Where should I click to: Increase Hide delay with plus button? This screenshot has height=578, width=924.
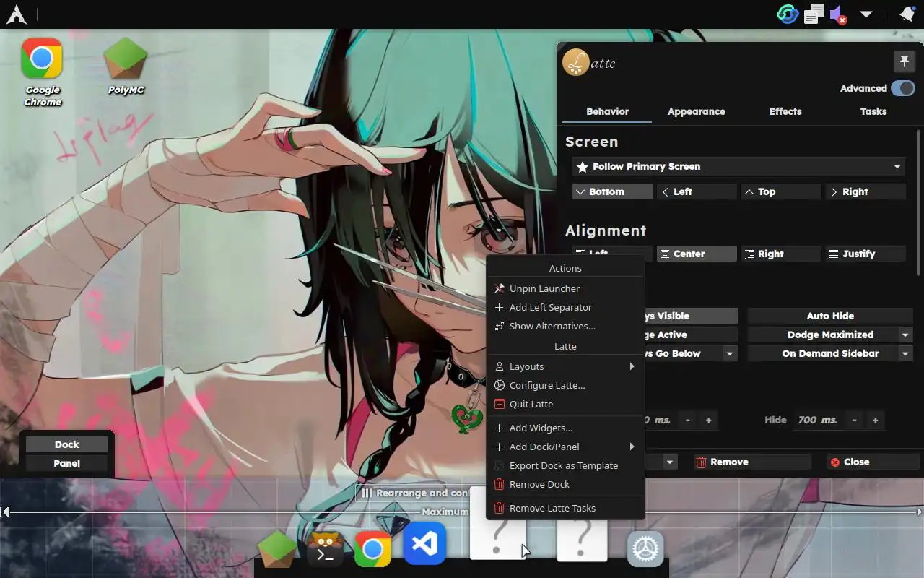pyautogui.click(x=875, y=420)
